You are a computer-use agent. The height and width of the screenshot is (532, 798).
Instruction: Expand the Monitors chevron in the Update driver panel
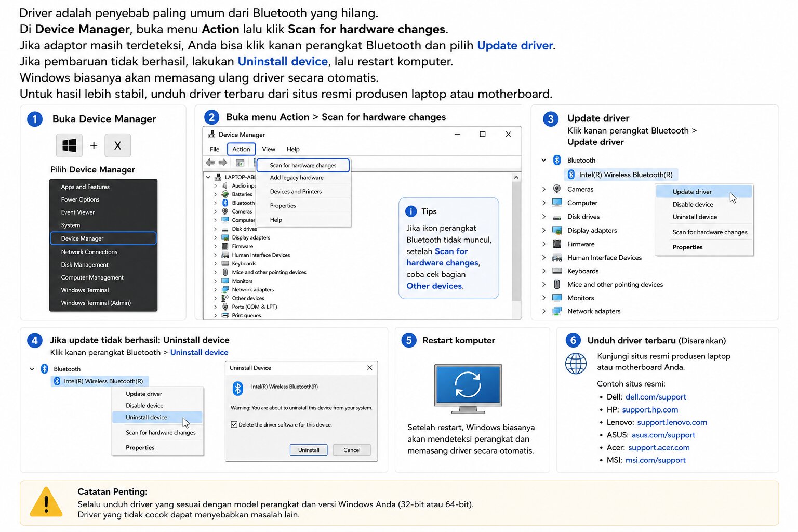[x=544, y=298]
